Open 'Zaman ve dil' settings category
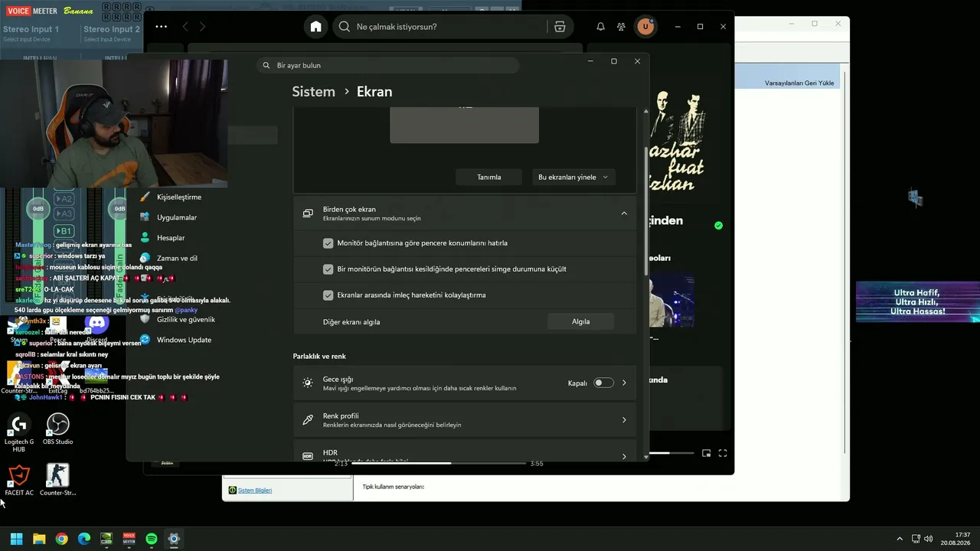This screenshot has width=980, height=551. coord(177,259)
